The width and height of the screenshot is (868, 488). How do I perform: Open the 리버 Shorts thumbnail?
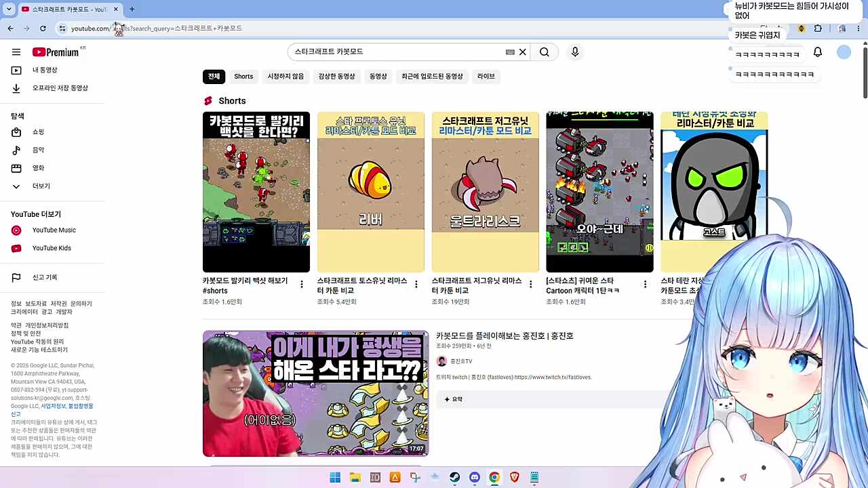point(371,192)
